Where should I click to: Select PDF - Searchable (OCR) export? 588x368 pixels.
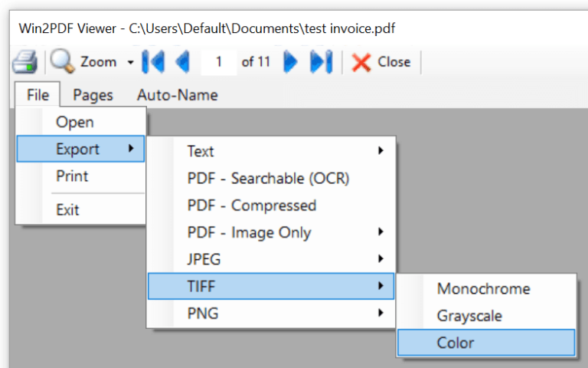[x=271, y=178]
